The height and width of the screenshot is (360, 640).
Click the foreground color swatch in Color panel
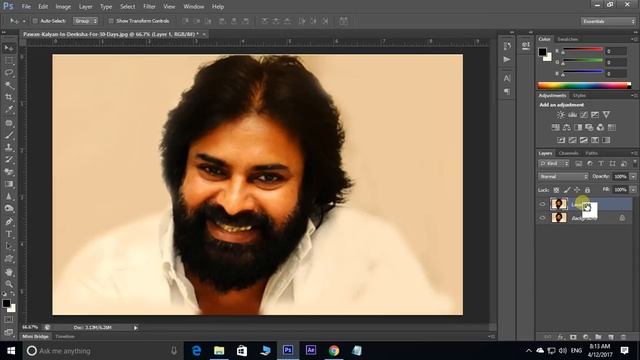(x=542, y=52)
